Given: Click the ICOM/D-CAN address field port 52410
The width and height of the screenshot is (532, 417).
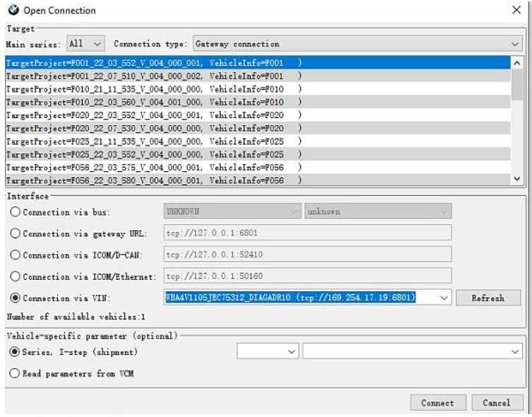Looking at the screenshot, I should [307, 254].
